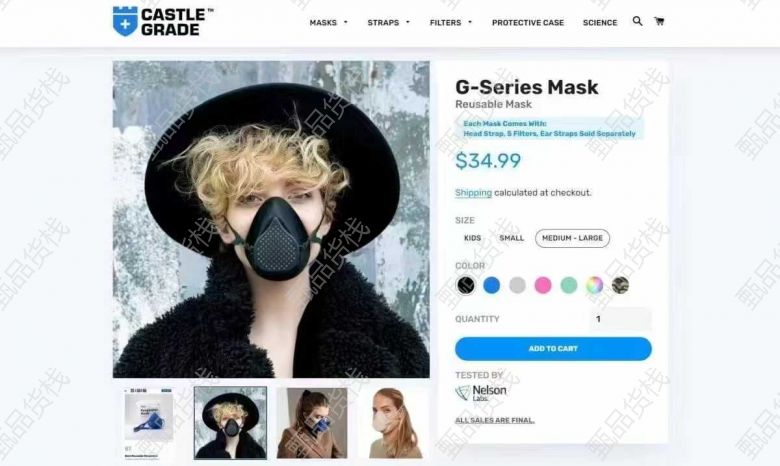Viewport: 780px width, 466px height.
Task: Click the quantity input field
Action: tap(620, 319)
